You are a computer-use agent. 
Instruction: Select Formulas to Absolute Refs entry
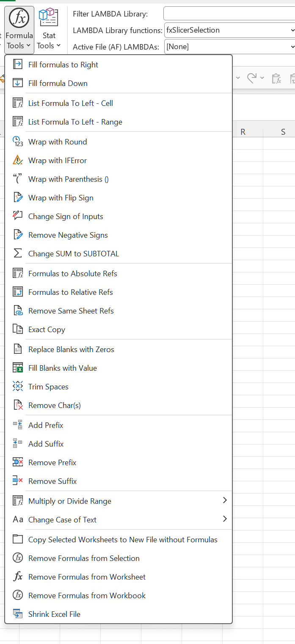tap(119, 273)
